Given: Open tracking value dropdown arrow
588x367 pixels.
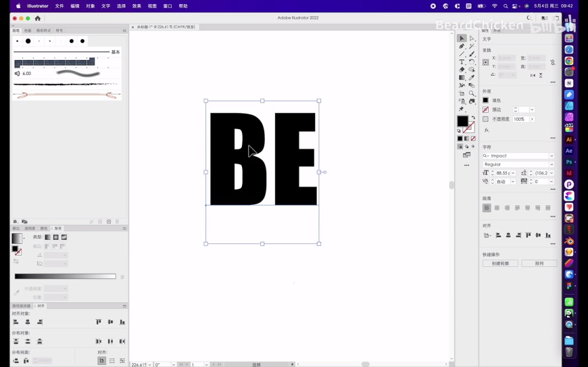Looking at the screenshot, I should coord(552,182).
